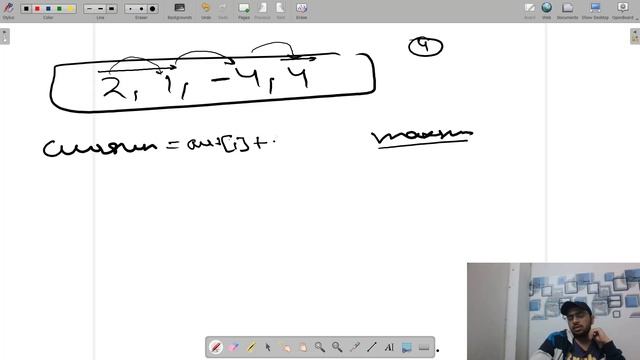The width and height of the screenshot is (640, 360).
Task: Add a new page with Pages
Action: (x=244, y=10)
